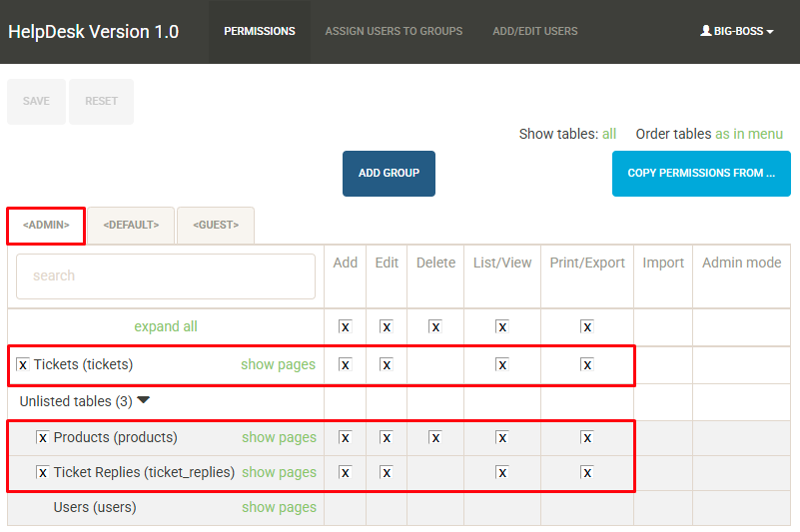
Task: Toggle the Tickets table row checkbox
Action: [x=23, y=365]
